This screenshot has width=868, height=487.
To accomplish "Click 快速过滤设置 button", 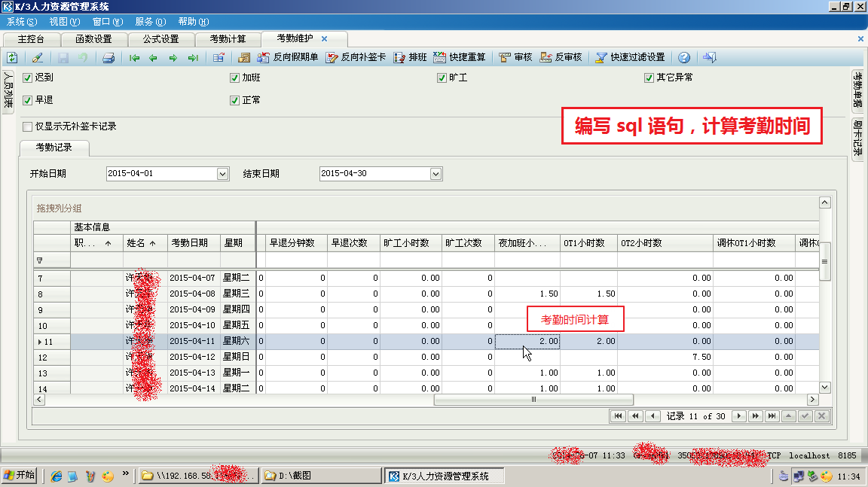I will [630, 57].
